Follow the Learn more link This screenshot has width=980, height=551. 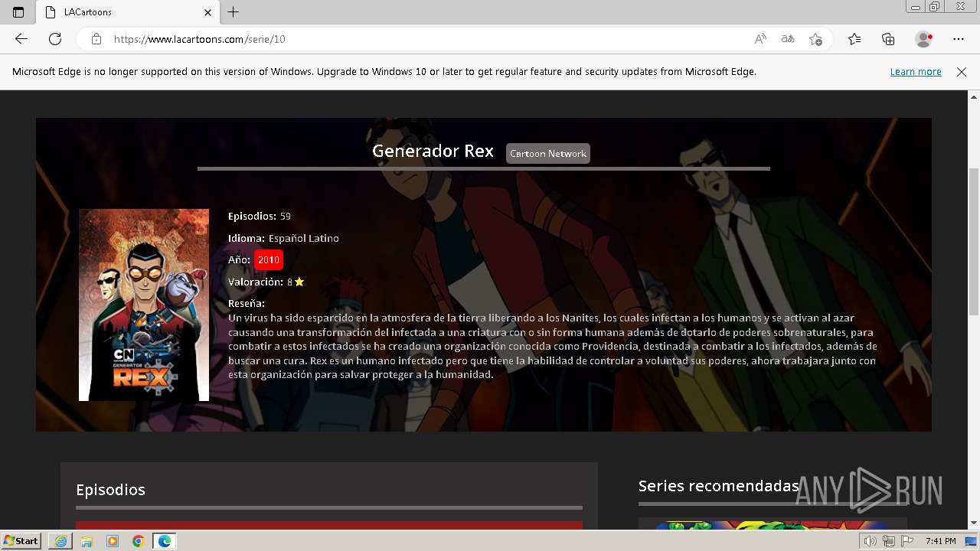click(916, 72)
